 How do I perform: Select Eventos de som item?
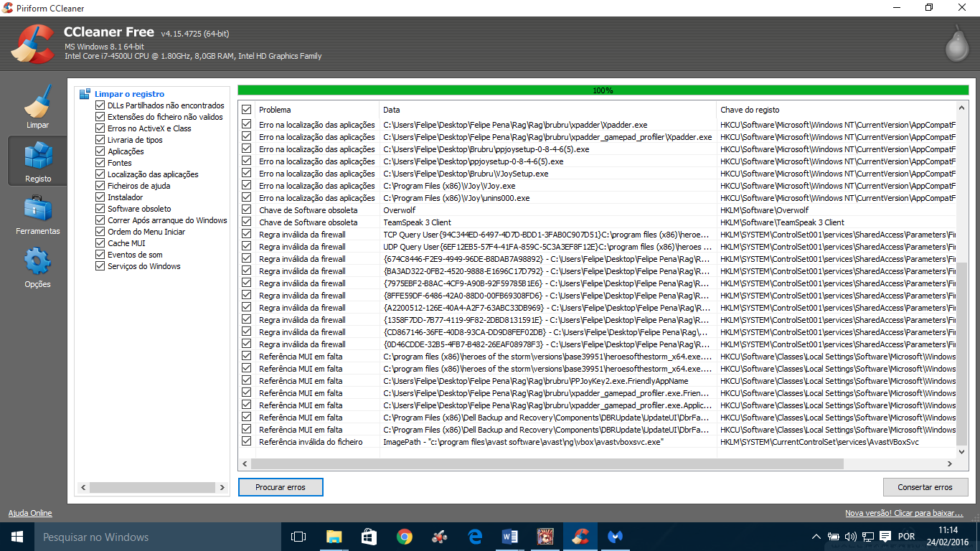[x=135, y=255]
